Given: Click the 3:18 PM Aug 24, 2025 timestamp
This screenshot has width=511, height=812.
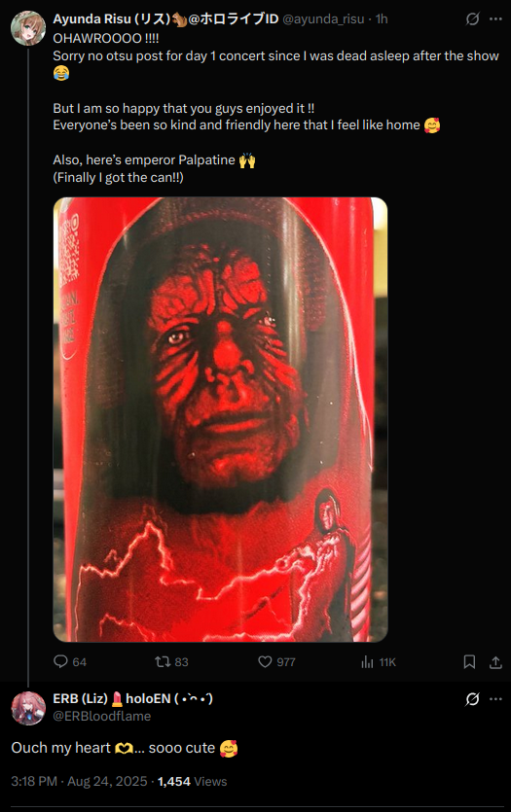Looking at the screenshot, I should [x=79, y=781].
